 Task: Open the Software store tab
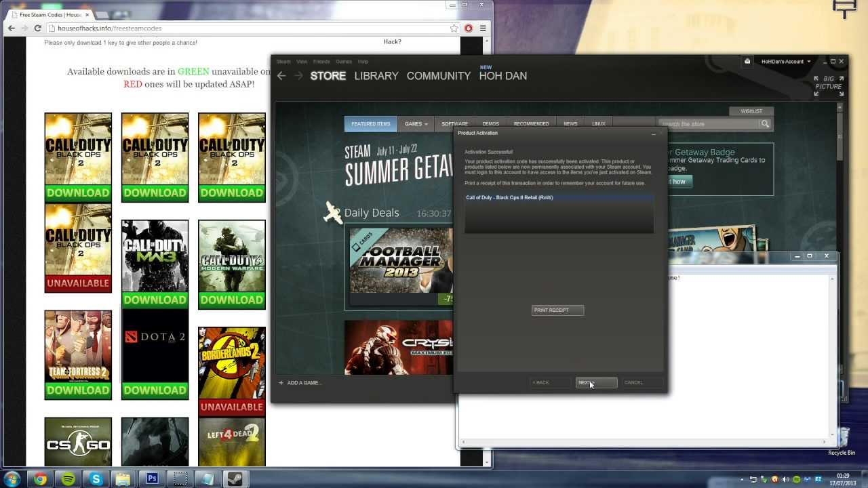[x=454, y=124]
